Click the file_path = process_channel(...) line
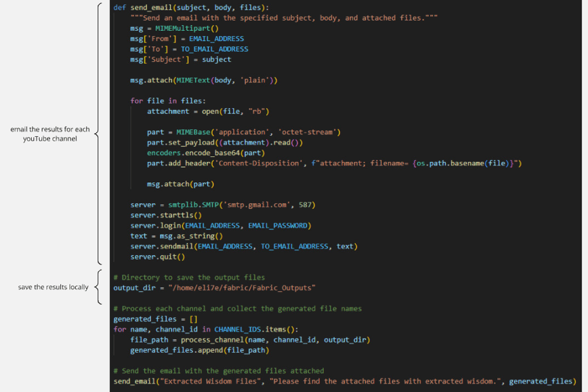This screenshot has width=588, height=392. pos(250,340)
